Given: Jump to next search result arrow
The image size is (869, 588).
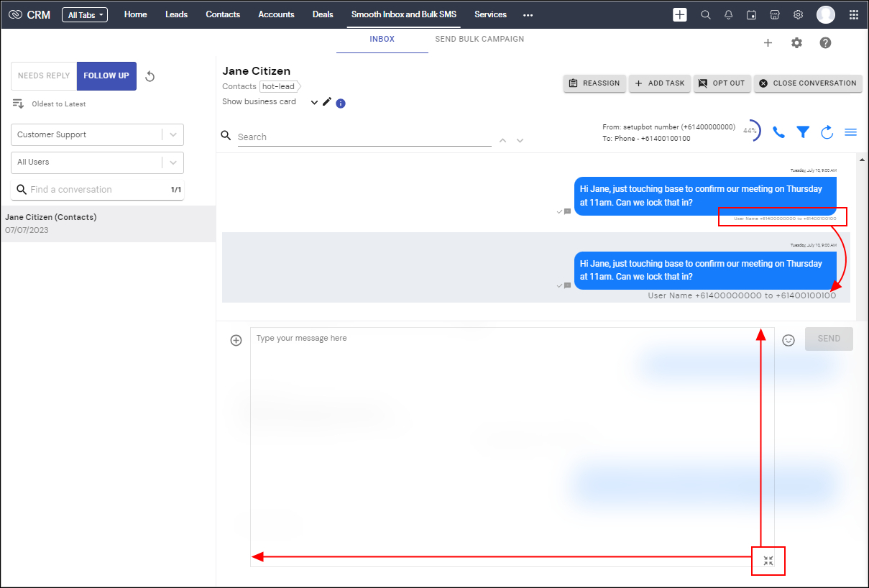Looking at the screenshot, I should [520, 140].
